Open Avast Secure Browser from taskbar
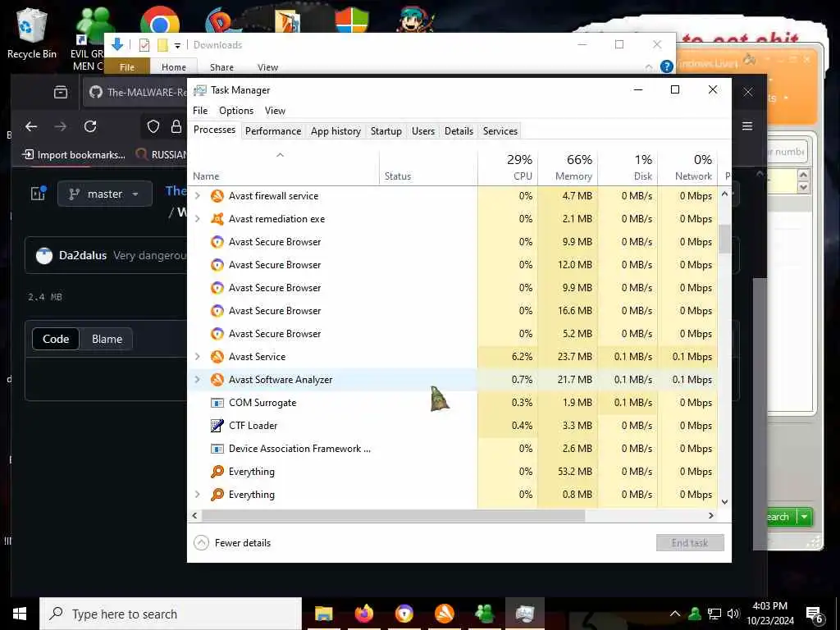Screen dimensions: 840x630 coord(404,614)
